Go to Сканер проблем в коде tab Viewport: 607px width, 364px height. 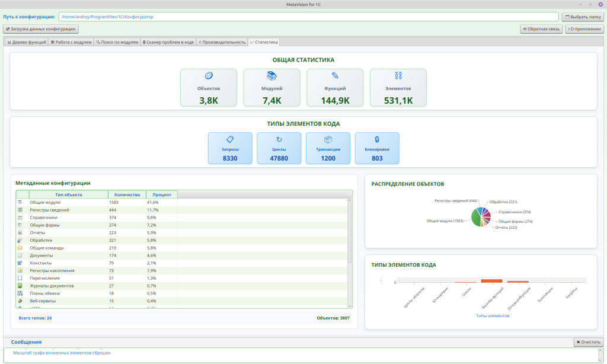[x=168, y=42]
